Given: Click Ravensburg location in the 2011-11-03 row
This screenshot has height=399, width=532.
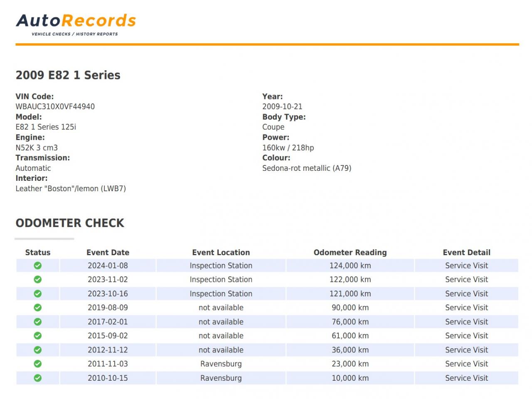Looking at the screenshot, I should click(221, 364).
